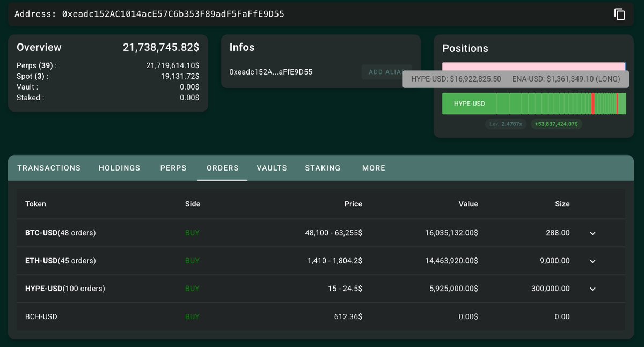Open the More tab menu

(x=374, y=168)
